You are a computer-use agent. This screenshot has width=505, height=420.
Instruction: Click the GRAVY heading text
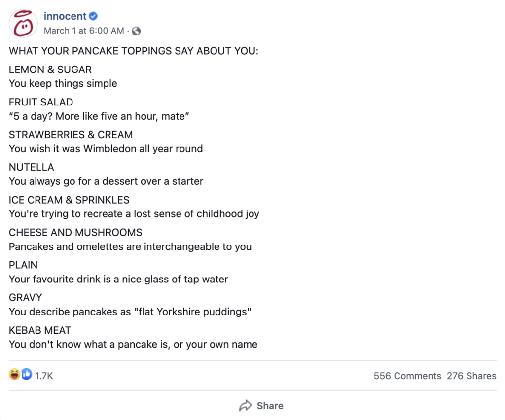point(26,297)
